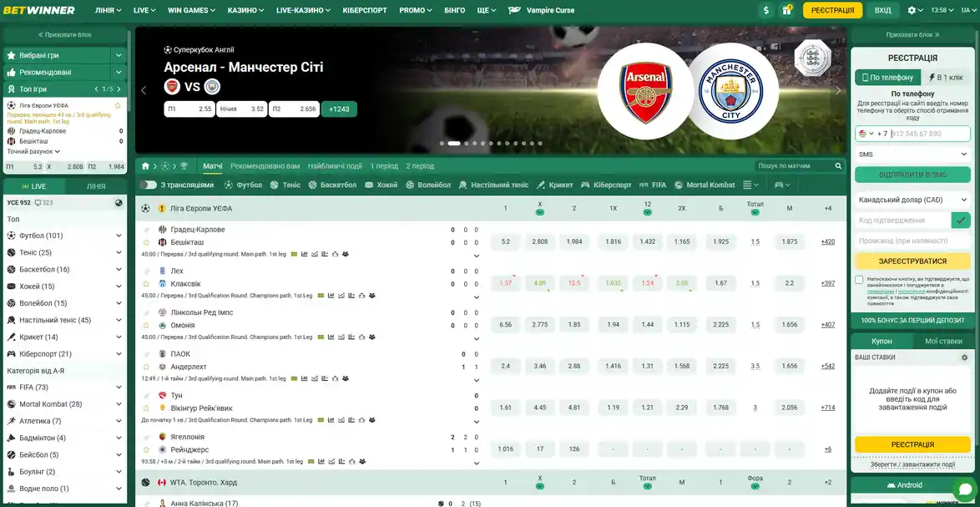Click the coupon settings gear next to ВАШІ СТАВКИ
The width and height of the screenshot is (980, 507).
coord(964,357)
